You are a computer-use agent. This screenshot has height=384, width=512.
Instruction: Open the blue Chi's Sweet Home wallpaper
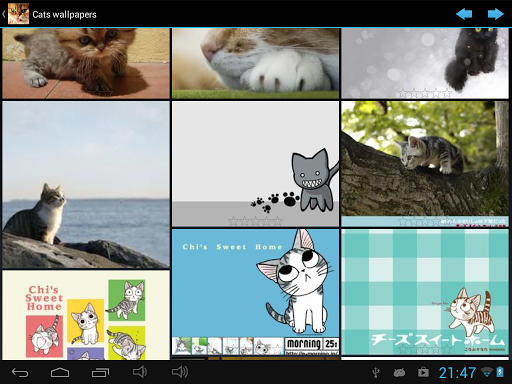256,292
